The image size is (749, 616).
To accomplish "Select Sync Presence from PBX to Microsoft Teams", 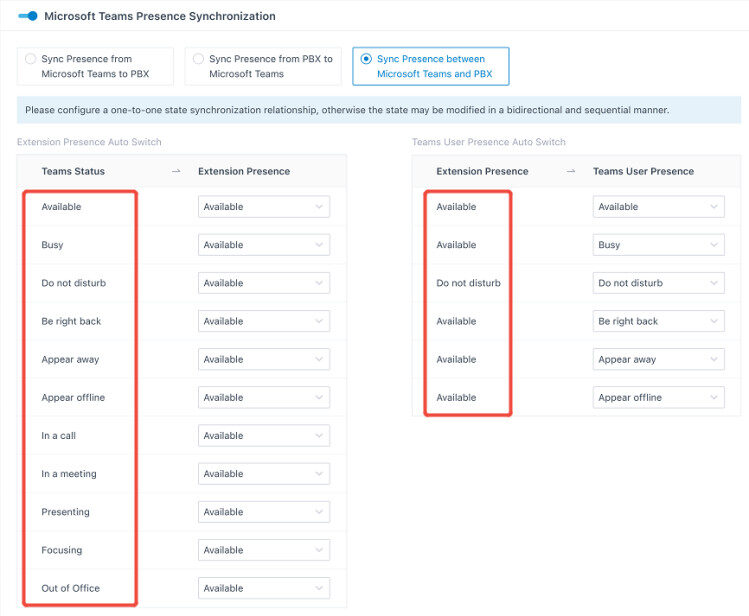I will pyautogui.click(x=263, y=66).
